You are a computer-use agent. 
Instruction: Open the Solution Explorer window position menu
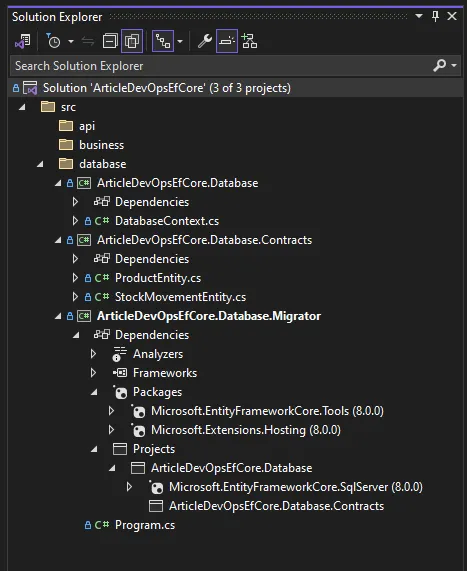[419, 16]
